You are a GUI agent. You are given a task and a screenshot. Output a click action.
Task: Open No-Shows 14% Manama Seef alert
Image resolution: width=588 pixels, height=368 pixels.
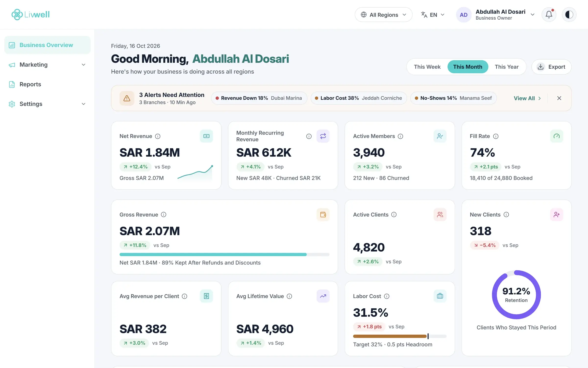(x=453, y=98)
